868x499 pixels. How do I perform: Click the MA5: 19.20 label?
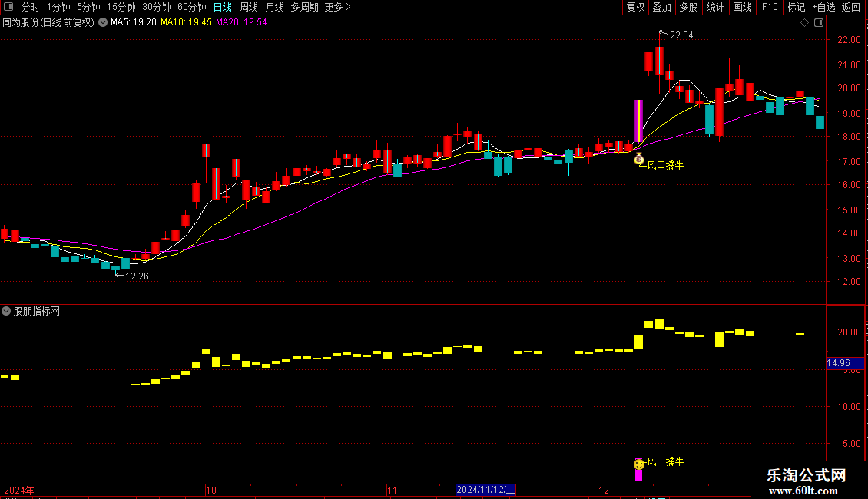pos(134,23)
